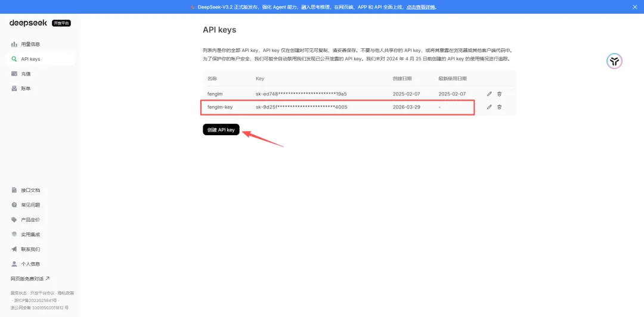Screen dimensions: 644x317
Task: Click the 实用集成 stack icon
Action: (x=14, y=234)
